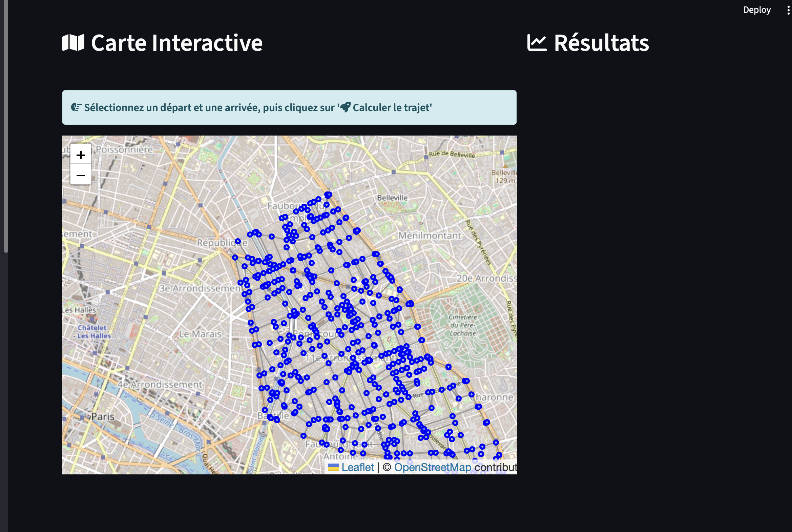792x532 pixels.
Task: Click the instruction banner about selecting departure
Action: point(289,107)
